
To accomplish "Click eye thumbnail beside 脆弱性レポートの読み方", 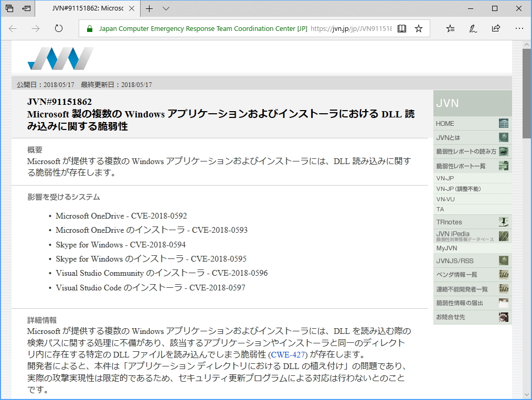I will tap(504, 152).
